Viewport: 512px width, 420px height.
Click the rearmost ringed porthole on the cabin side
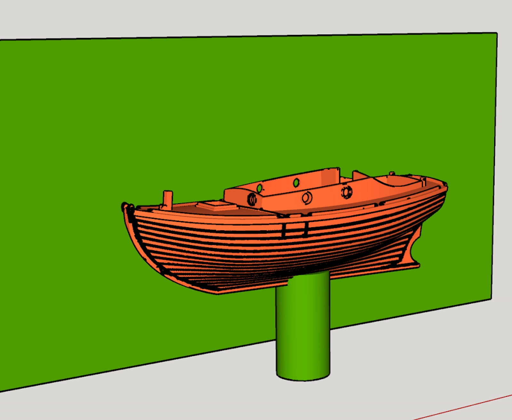point(347,191)
